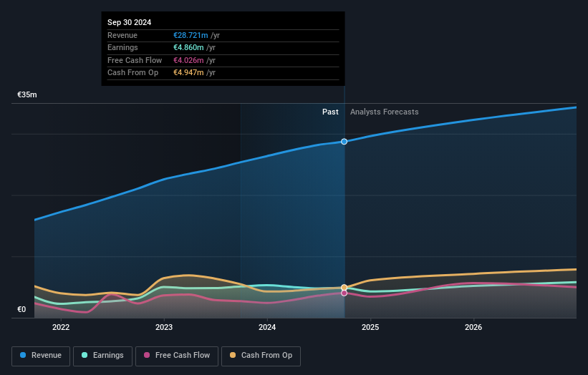Click the 2023 x-axis label
The height and width of the screenshot is (375, 588).
[164, 328]
